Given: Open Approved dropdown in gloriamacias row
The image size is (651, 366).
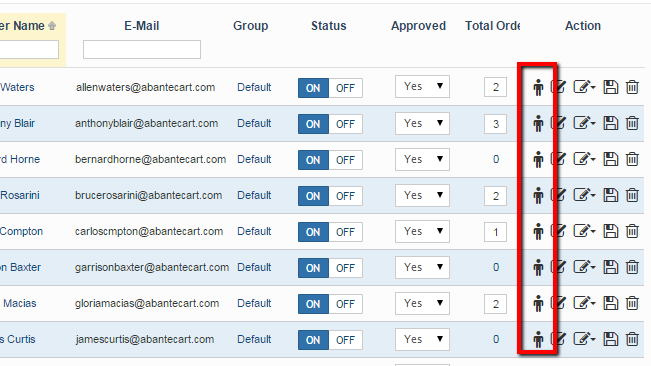Looking at the screenshot, I should [422, 303].
